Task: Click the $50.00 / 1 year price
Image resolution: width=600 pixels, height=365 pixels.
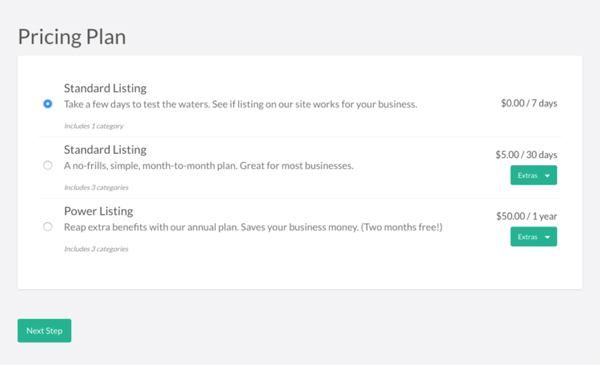Action: click(527, 216)
